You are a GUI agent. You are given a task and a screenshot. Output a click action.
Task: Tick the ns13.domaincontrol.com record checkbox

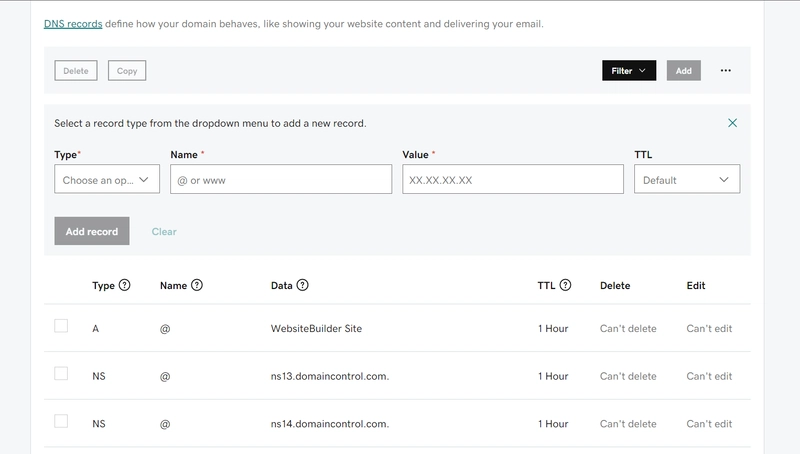(x=61, y=374)
